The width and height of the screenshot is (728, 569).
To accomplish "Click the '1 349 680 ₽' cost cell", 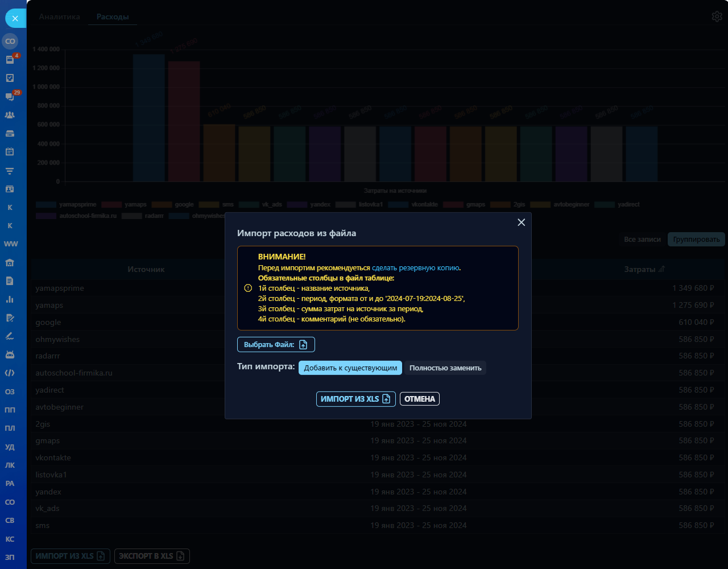I will [x=693, y=288].
